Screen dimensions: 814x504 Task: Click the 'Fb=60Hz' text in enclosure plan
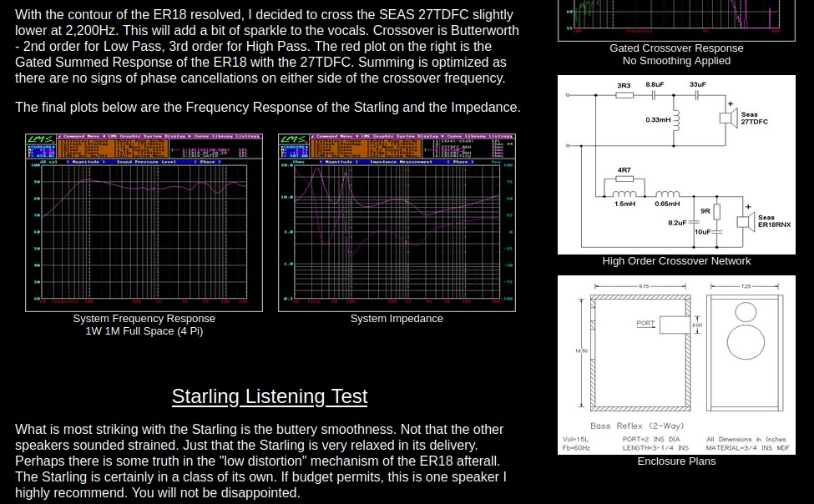[576, 448]
